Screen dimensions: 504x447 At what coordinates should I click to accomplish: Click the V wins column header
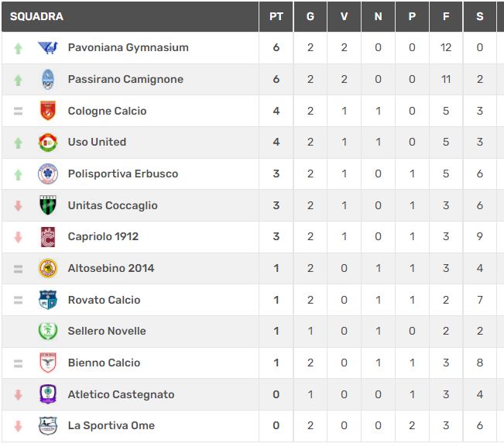click(344, 16)
